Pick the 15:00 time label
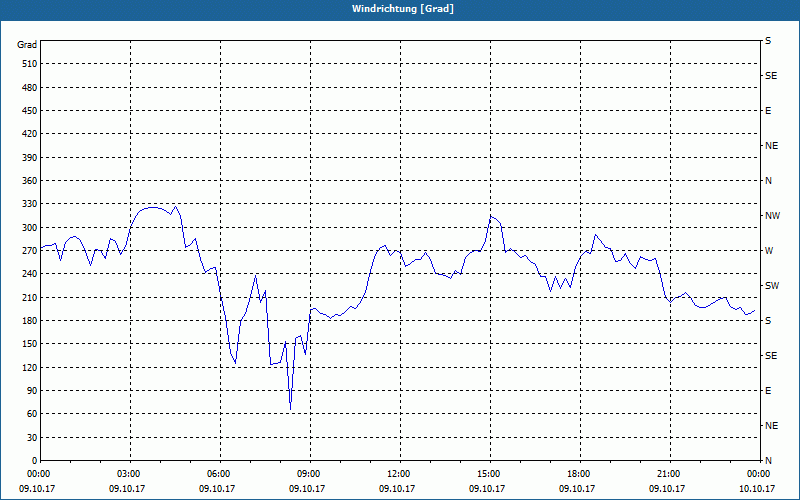This screenshot has height=500, width=800. coord(487,474)
